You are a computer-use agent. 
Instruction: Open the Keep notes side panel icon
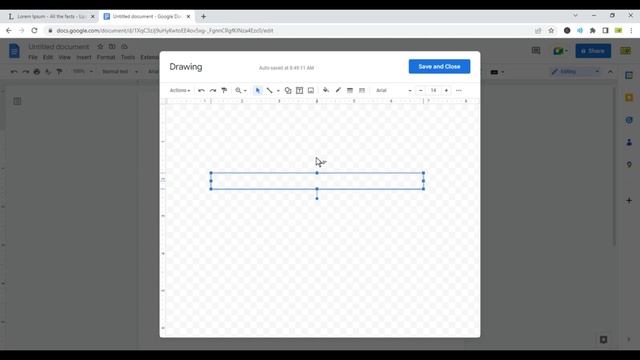(629, 98)
